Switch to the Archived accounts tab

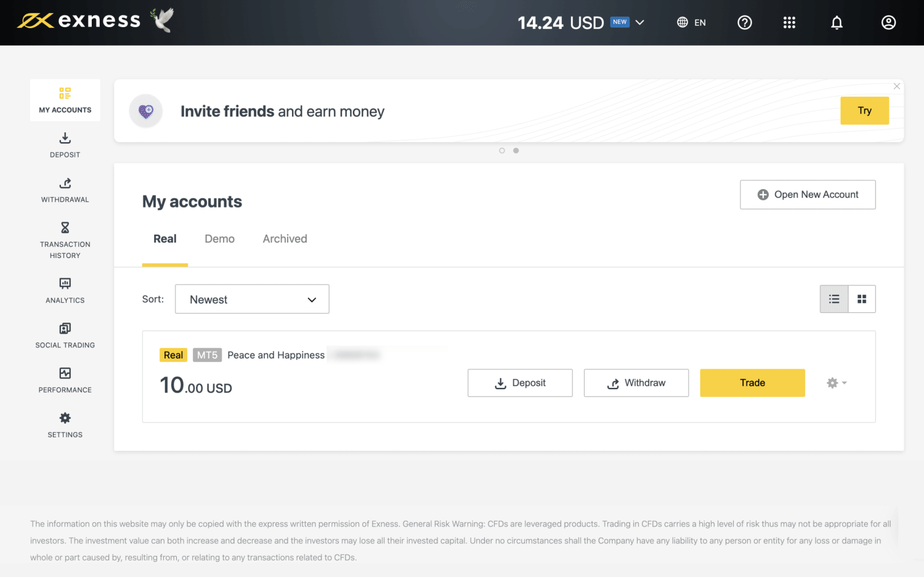pos(285,239)
